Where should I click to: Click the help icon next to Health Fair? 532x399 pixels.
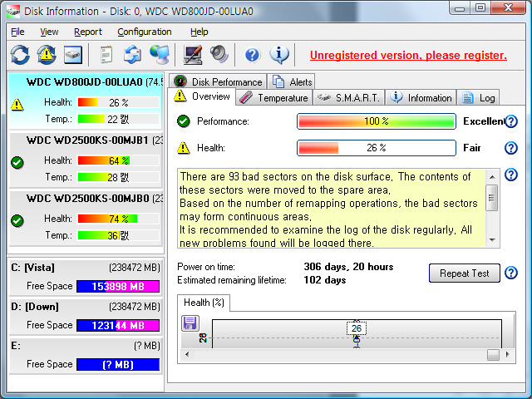tap(511, 148)
